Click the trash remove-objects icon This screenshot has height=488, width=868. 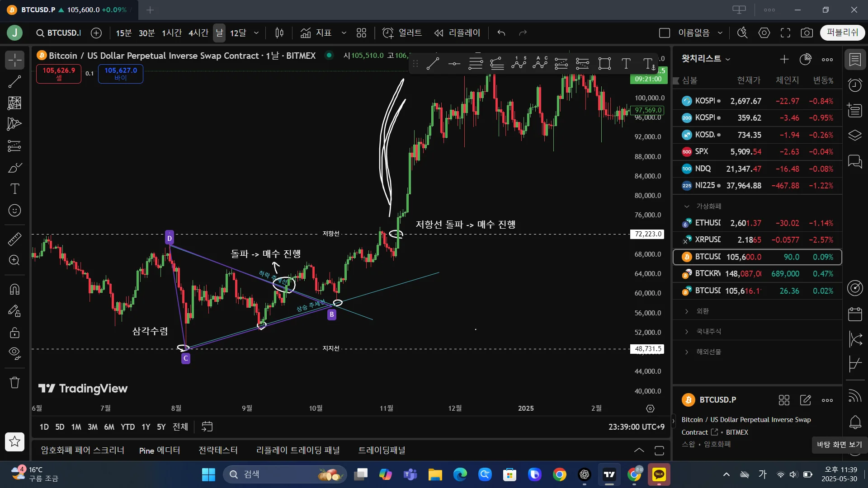(x=14, y=383)
